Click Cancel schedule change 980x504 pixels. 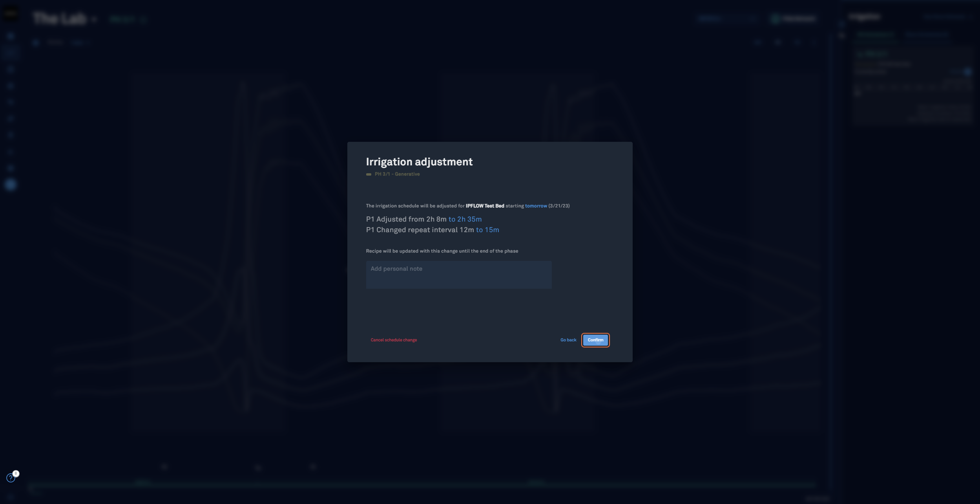394,340
